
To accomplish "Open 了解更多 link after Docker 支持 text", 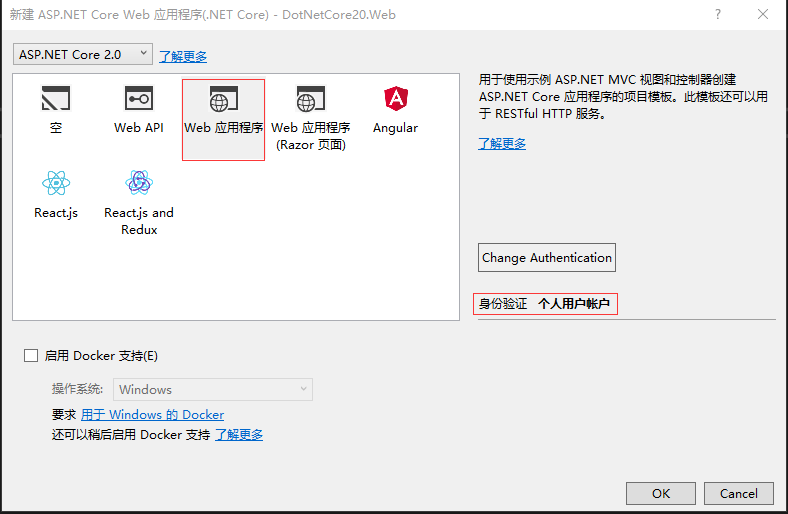I will (x=239, y=435).
